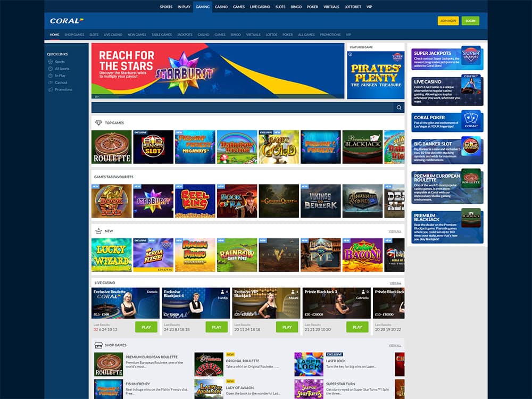This screenshot has width=532, height=399.
Task: Open the Premium Blackjack promo card
Action: (x=447, y=227)
